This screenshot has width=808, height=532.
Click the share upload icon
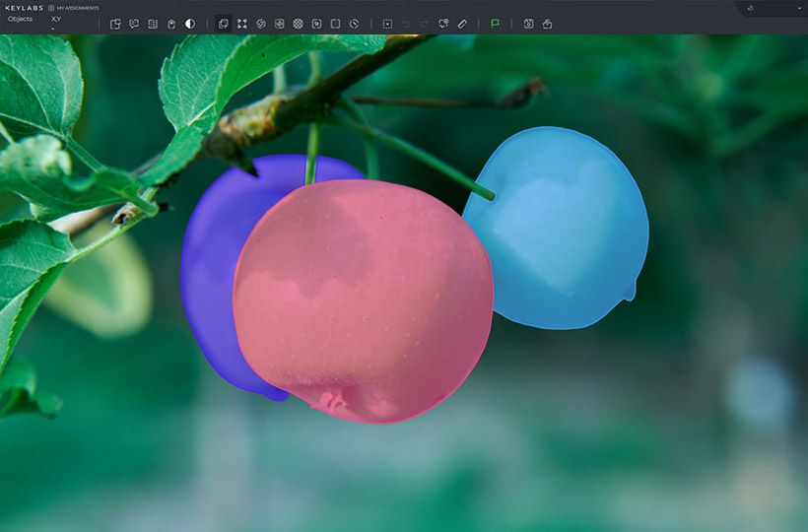pyautogui.click(x=547, y=24)
